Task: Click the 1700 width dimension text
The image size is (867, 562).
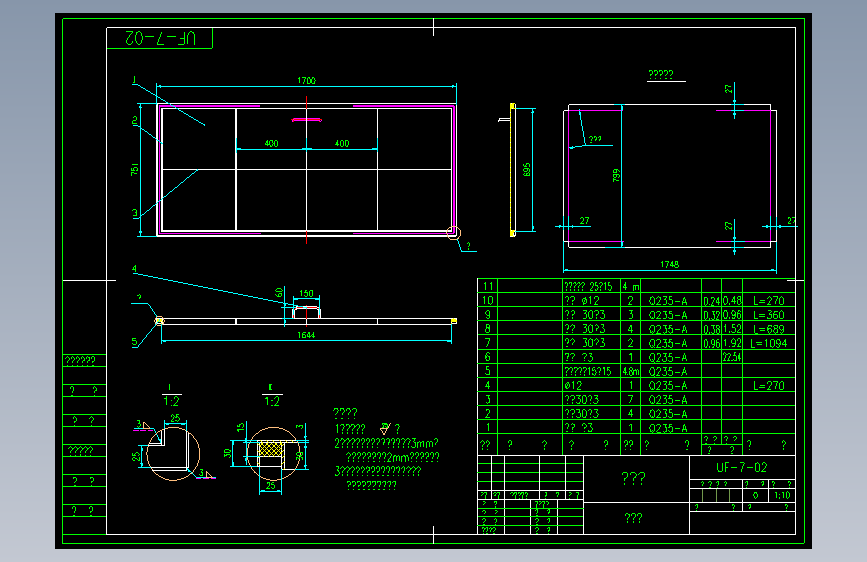Action: pyautogui.click(x=306, y=81)
